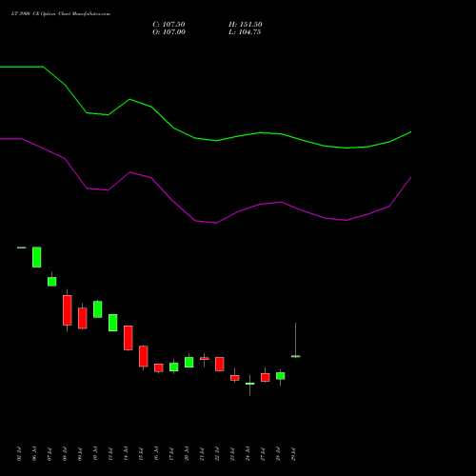This screenshot has width=476, height=476.
Task: Select the 24 Jul date label
Action: 248,454
